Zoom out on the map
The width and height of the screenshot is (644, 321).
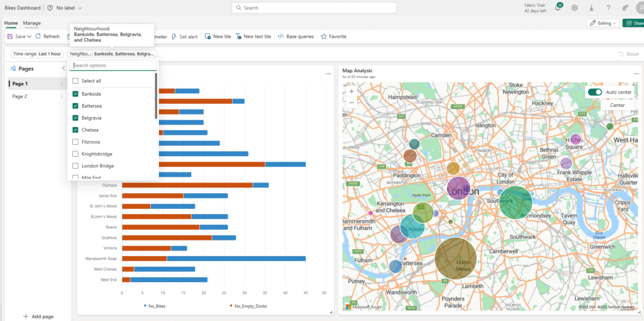tap(351, 102)
